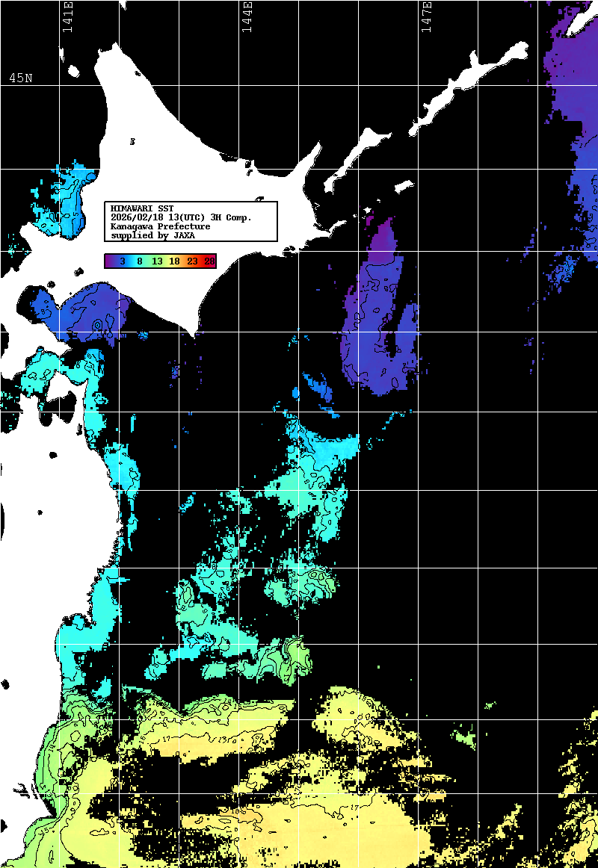Click the small white island west of northern Hokkaido
Image resolution: width=598 pixels, height=868 pixels.
pos(74,72)
